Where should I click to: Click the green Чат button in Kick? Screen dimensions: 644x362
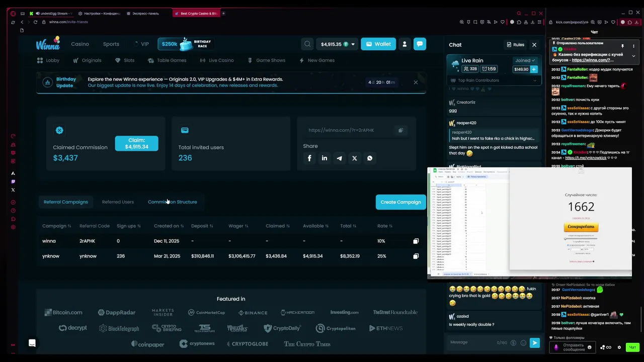[632, 347]
